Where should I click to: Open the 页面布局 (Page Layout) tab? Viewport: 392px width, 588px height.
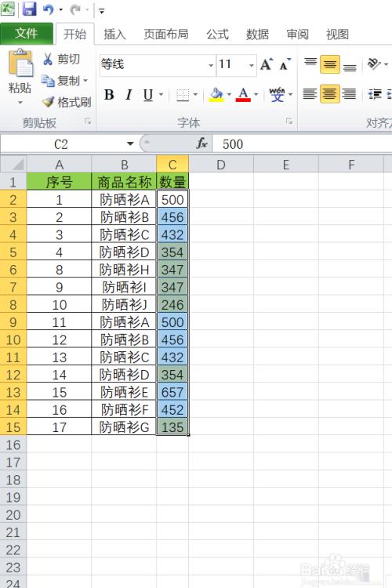[x=165, y=34]
